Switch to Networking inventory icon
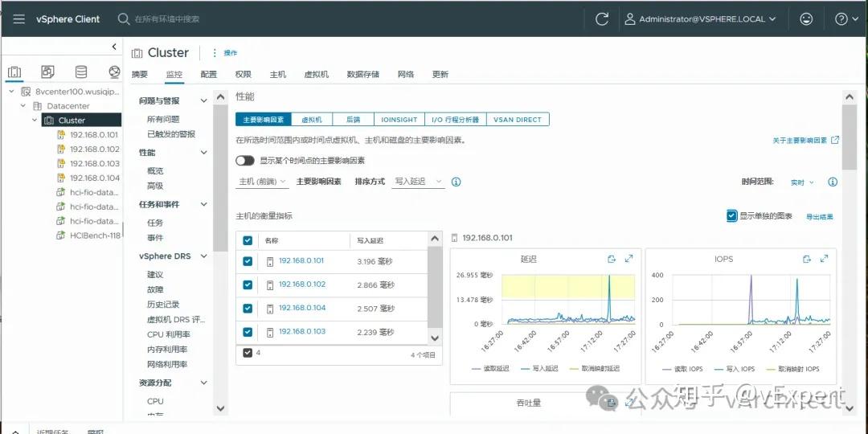The image size is (868, 434). click(114, 72)
